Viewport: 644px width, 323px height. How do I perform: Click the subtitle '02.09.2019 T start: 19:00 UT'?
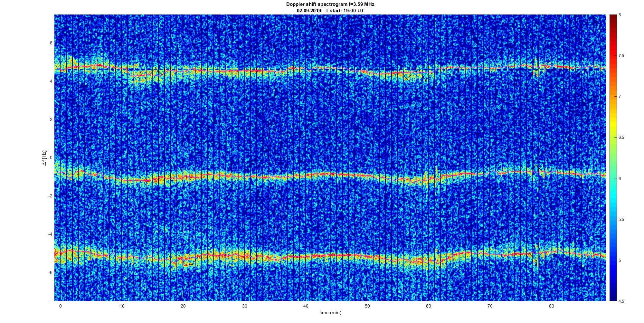330,10
